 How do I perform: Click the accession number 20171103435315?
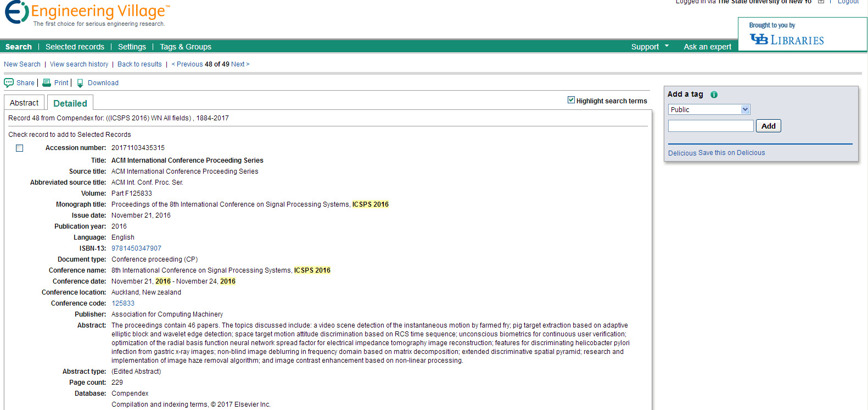pos(138,148)
